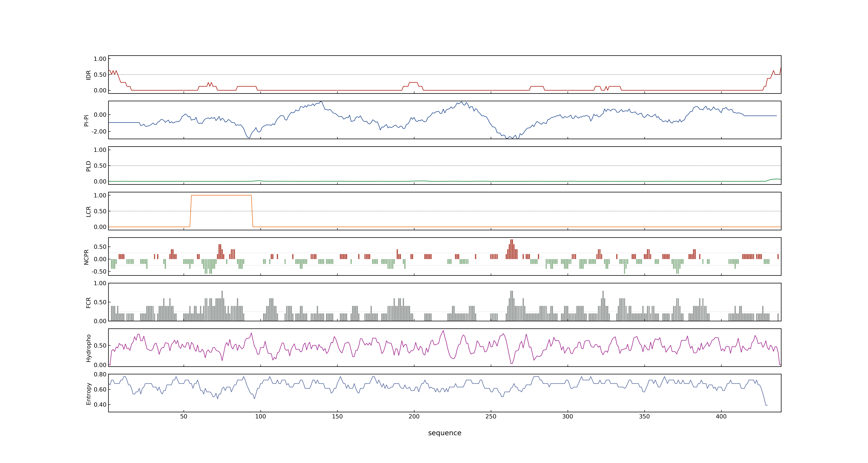Click the "0.50" tick of the LCR panel

pos(100,211)
